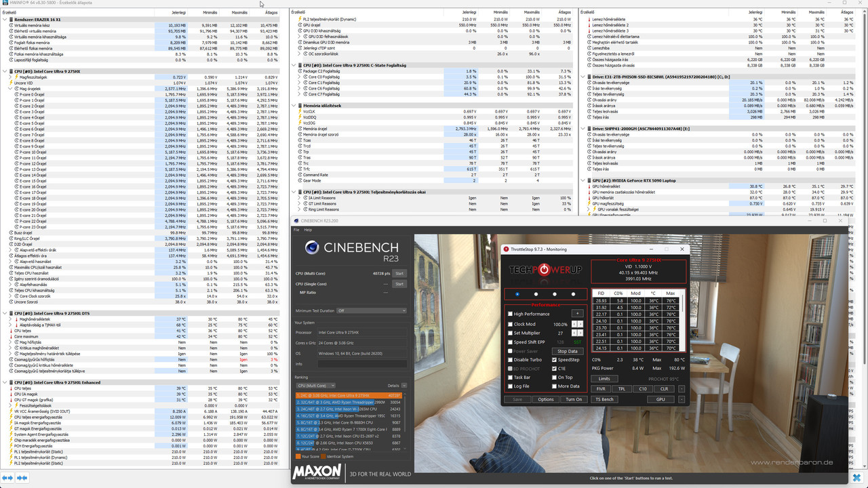Toggle the Set Multiplier checkbox
Screen dimensions: 868x488
(x=511, y=333)
